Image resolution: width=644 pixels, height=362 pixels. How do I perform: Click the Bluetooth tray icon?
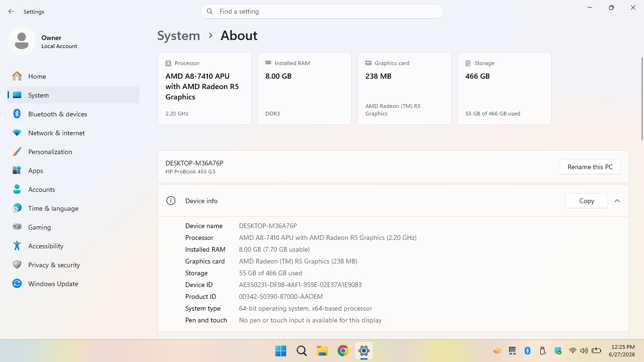[528, 351]
